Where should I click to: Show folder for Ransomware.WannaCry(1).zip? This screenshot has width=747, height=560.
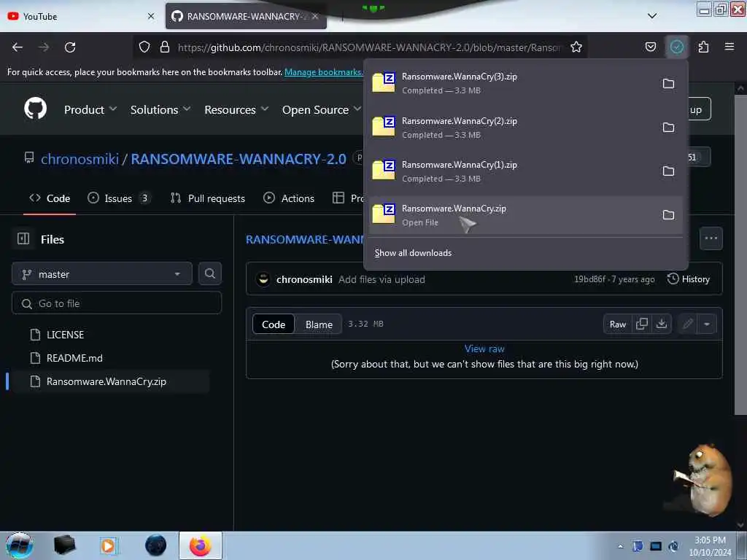(x=668, y=171)
